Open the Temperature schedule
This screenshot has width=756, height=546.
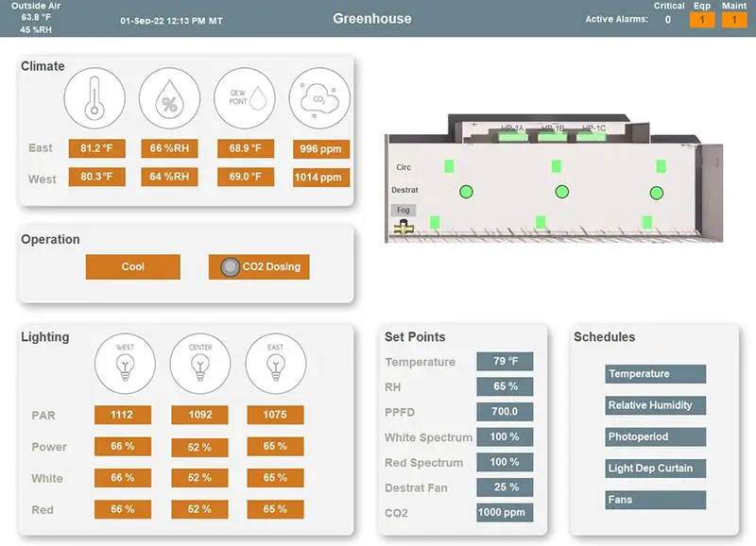pos(655,374)
